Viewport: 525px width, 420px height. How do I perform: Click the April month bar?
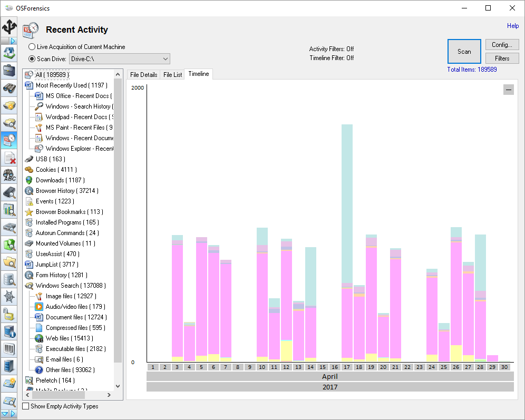pos(330,376)
